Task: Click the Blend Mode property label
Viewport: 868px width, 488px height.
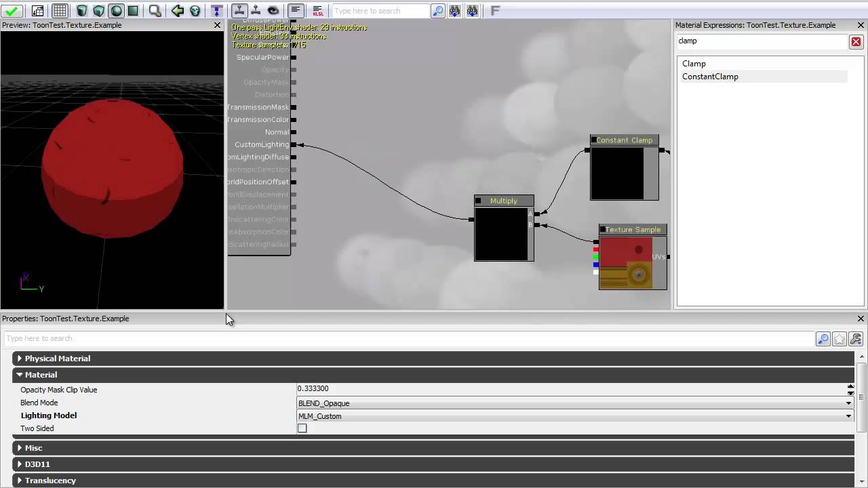Action: coord(39,403)
